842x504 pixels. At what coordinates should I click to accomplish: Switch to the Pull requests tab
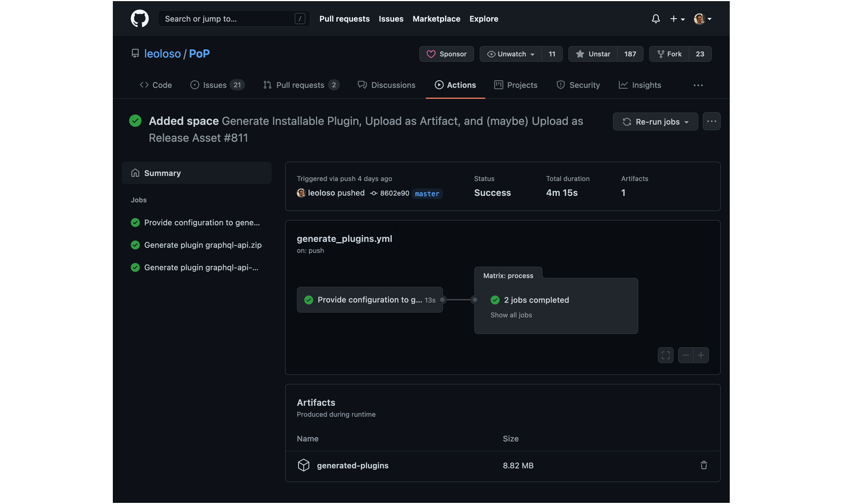click(x=301, y=85)
